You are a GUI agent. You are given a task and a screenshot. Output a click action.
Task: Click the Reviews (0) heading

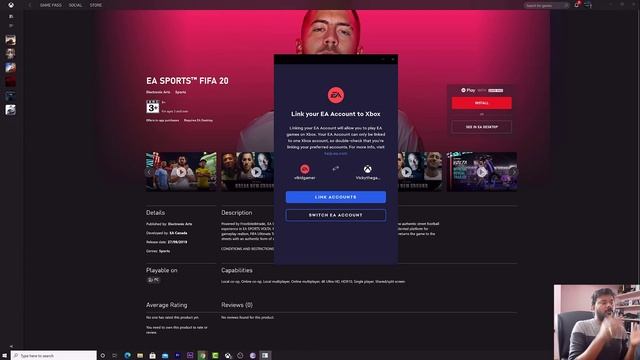tap(237, 305)
